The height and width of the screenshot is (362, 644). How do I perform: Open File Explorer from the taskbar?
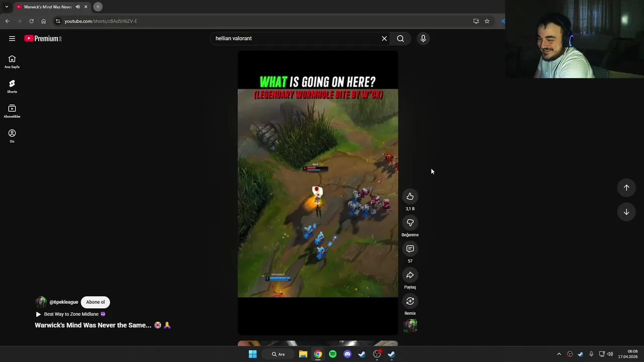tap(303, 354)
